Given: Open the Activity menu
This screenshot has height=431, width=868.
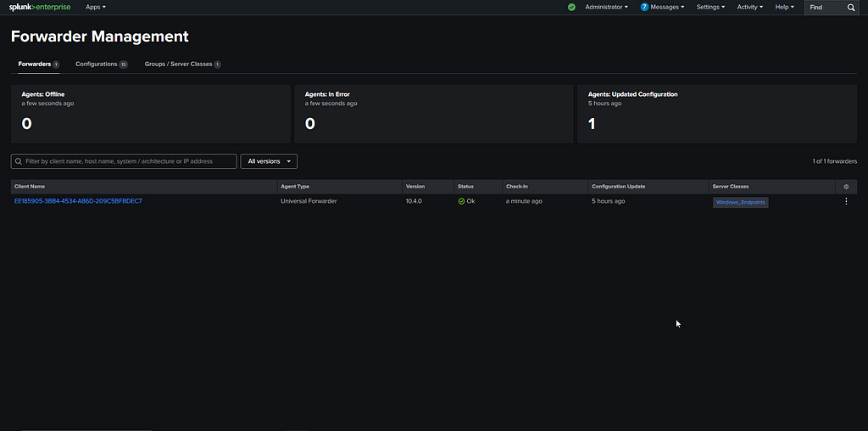Looking at the screenshot, I should point(750,7).
